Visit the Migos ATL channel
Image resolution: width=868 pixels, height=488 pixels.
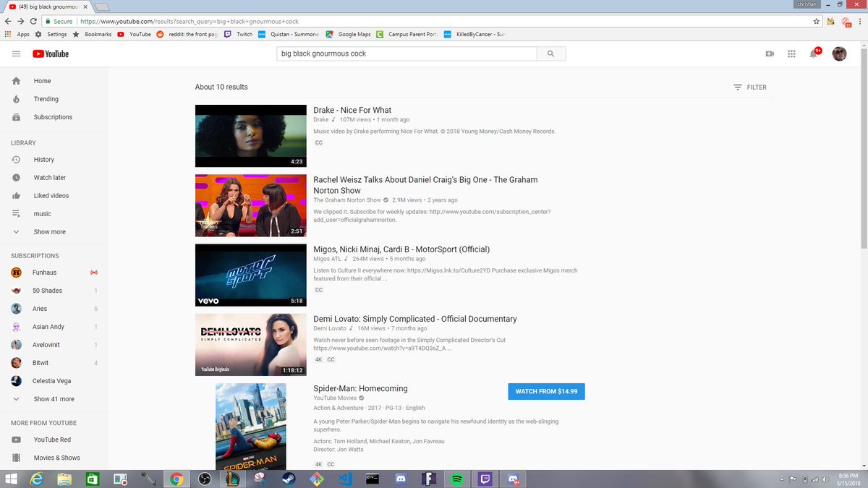coord(327,259)
